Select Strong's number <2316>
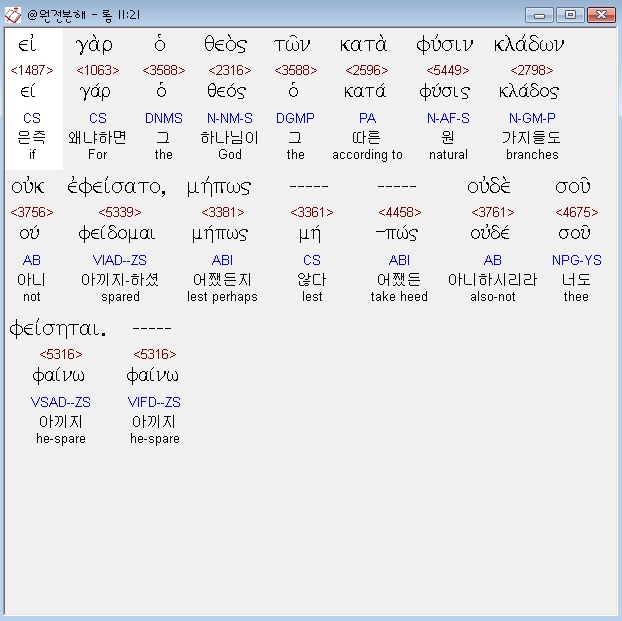Screen dimensions: 622x621 point(230,70)
